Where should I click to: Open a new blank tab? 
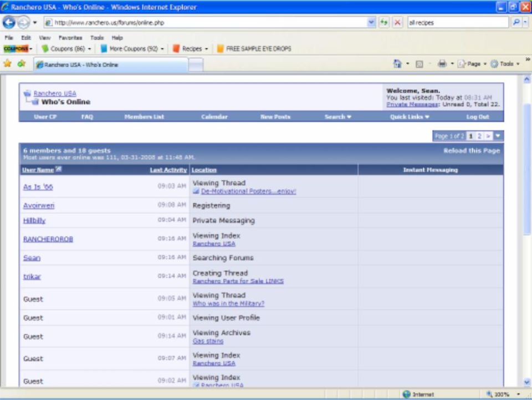[x=196, y=64]
